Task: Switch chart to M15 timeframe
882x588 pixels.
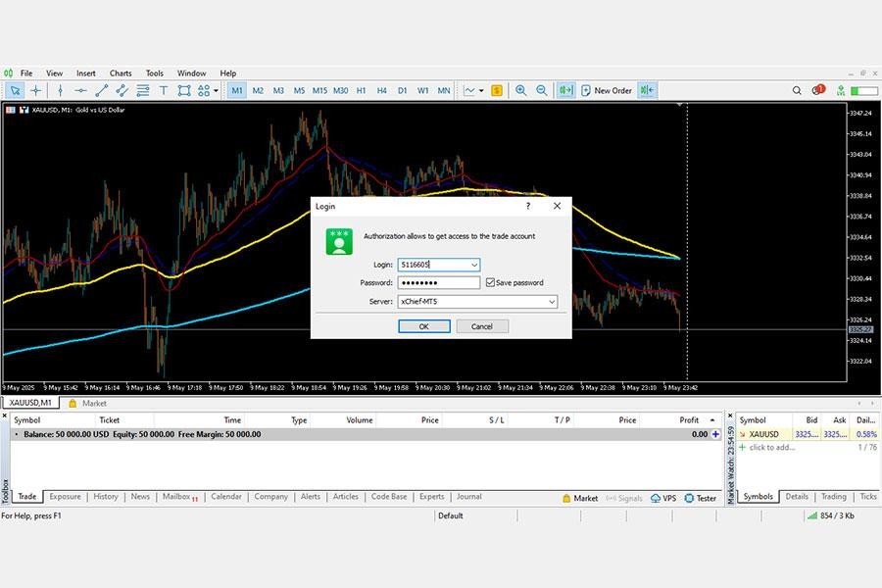Action: (x=319, y=90)
